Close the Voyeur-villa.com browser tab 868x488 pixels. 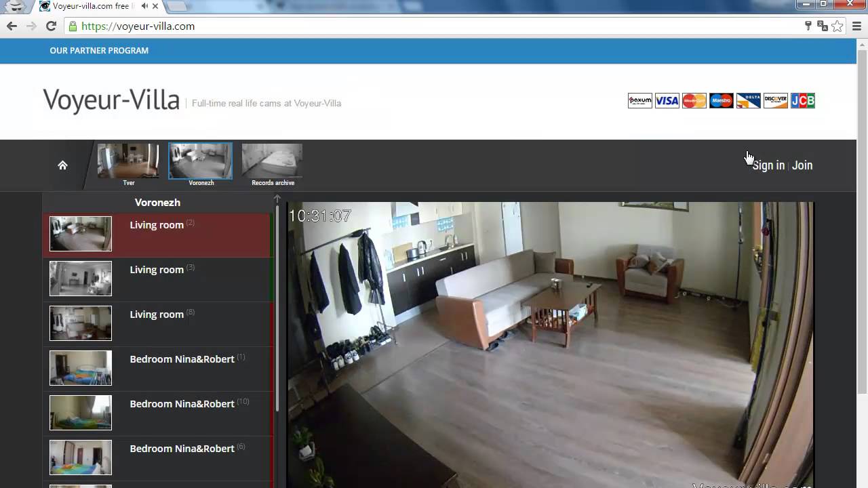tap(156, 6)
